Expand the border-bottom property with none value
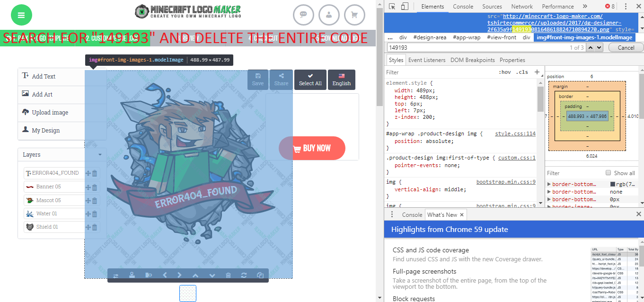Viewport: 644px width, 302px height. tap(549, 192)
